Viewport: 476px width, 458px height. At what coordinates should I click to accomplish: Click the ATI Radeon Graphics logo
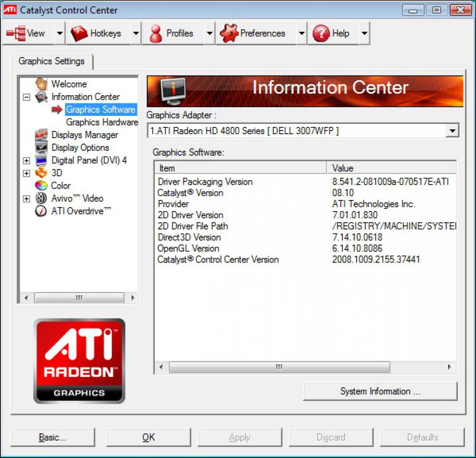[x=79, y=361]
